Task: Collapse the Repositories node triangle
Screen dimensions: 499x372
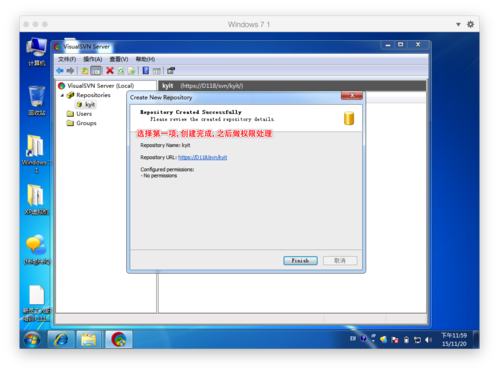Action: pyautogui.click(x=62, y=95)
